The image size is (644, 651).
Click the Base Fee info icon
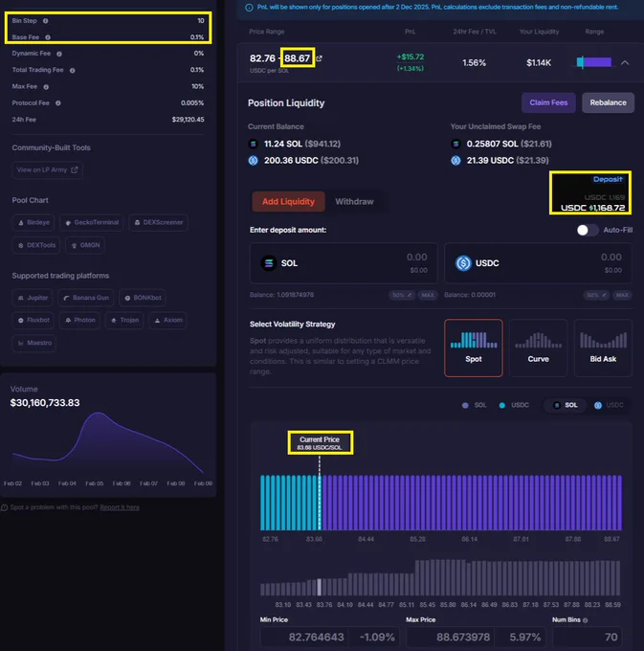(x=48, y=37)
